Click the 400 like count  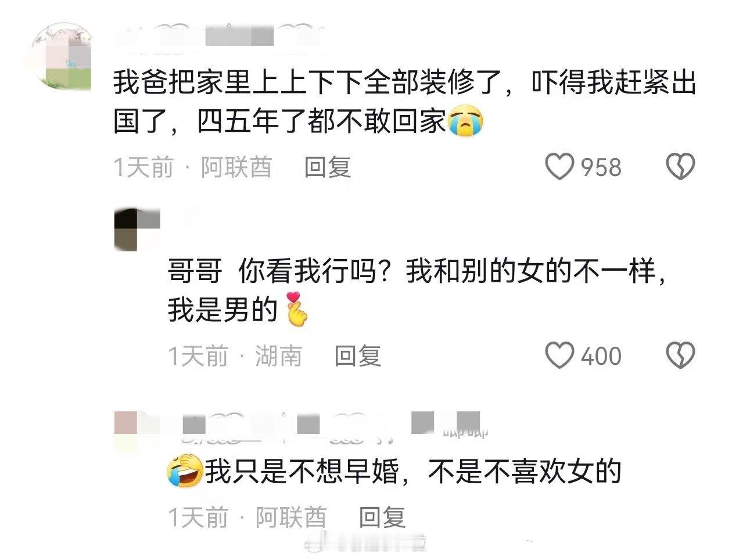point(601,356)
